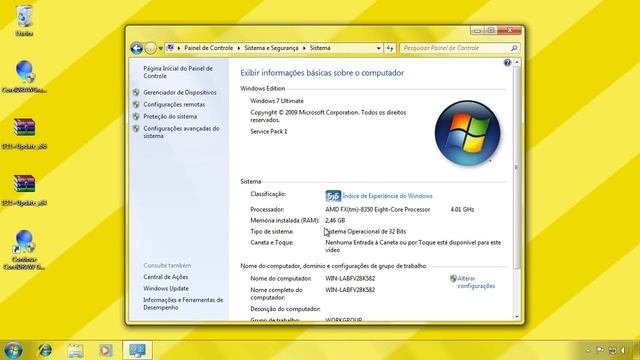Click the 2,46 GB memory value
640x360 pixels.
pos(335,220)
